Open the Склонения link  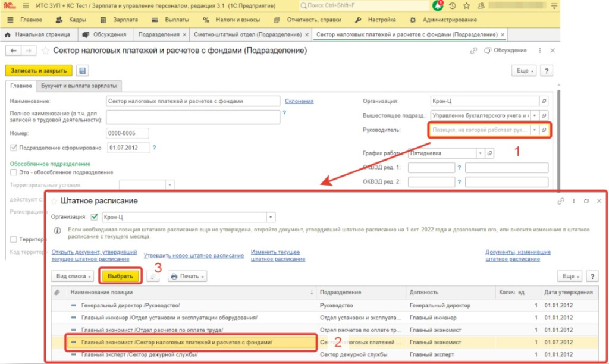(x=299, y=101)
